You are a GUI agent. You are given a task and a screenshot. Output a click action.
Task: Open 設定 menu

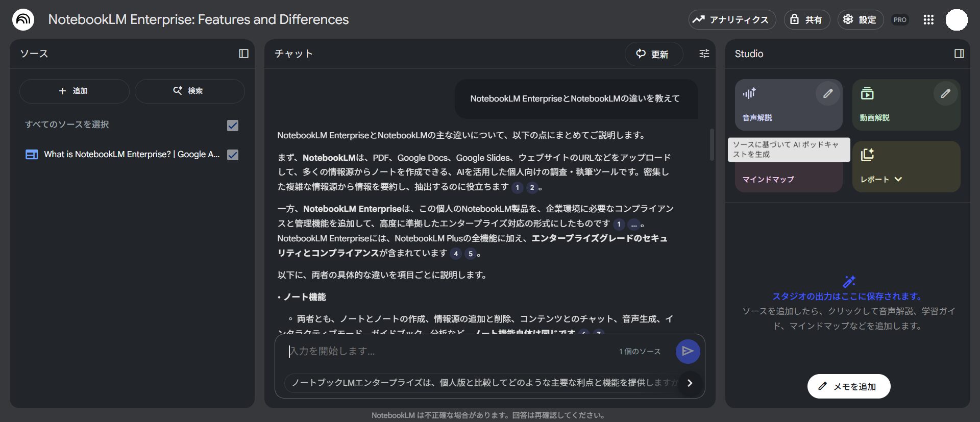(x=861, y=20)
